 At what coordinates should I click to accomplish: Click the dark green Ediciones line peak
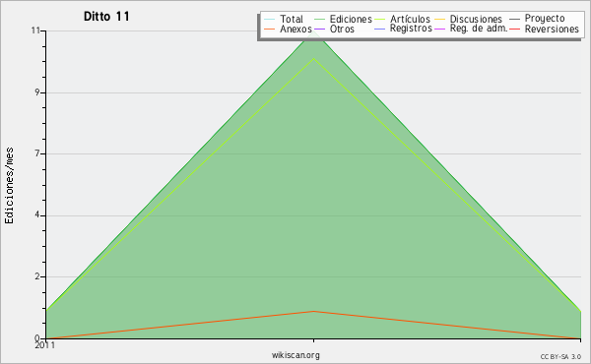(x=314, y=31)
